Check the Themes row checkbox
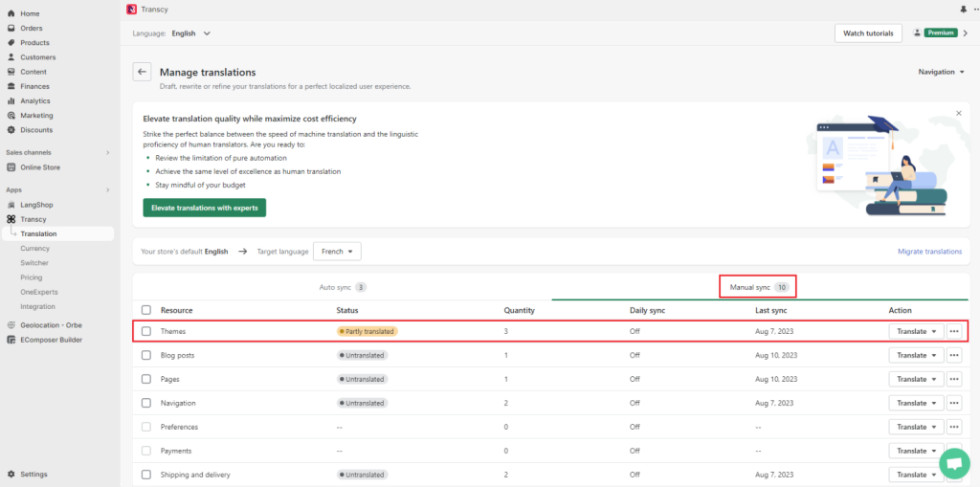This screenshot has height=487, width=980. click(146, 331)
